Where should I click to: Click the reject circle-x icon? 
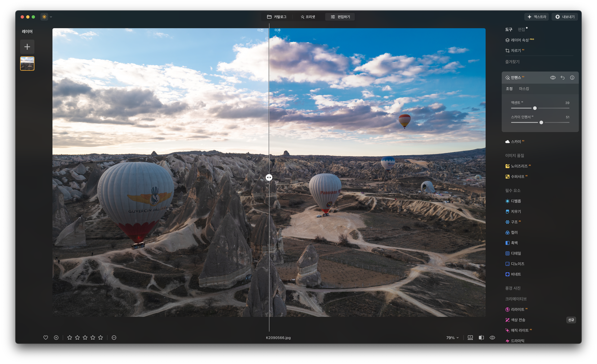pos(56,337)
